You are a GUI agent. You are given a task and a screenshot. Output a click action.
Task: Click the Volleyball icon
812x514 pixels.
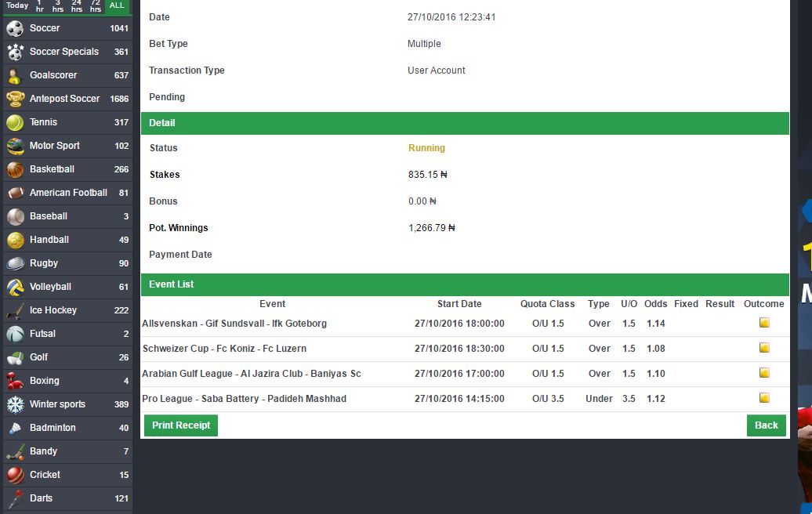tap(15, 287)
